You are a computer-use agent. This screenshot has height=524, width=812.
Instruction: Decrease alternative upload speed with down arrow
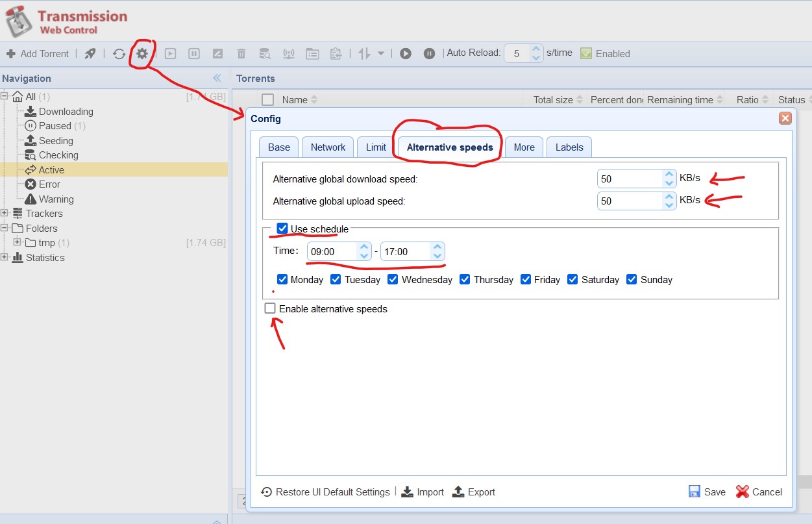click(x=670, y=206)
